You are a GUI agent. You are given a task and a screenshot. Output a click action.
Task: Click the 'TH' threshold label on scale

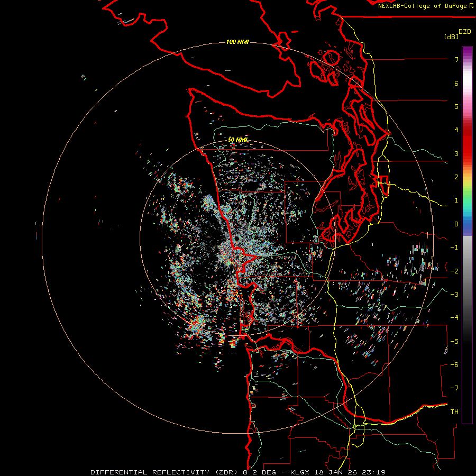click(x=454, y=412)
